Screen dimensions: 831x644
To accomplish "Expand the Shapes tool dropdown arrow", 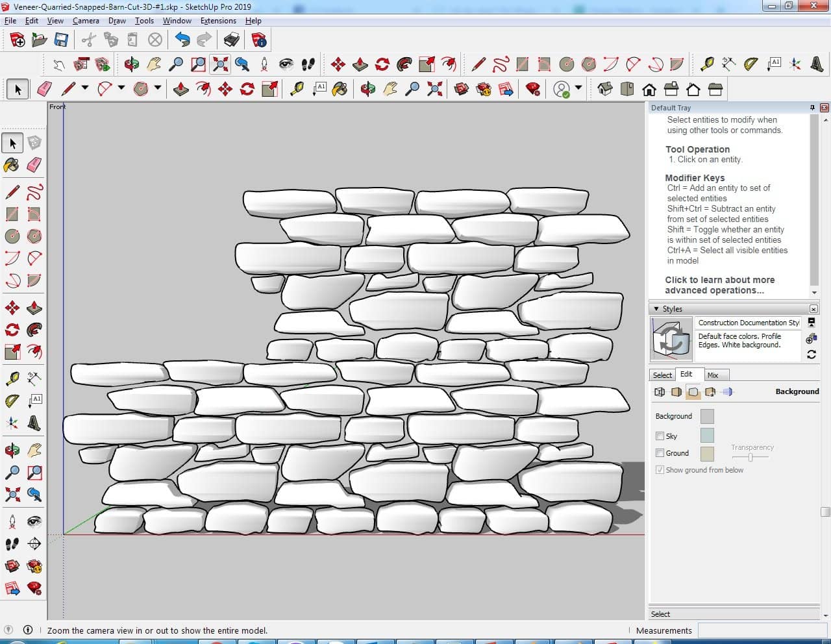I will point(157,88).
